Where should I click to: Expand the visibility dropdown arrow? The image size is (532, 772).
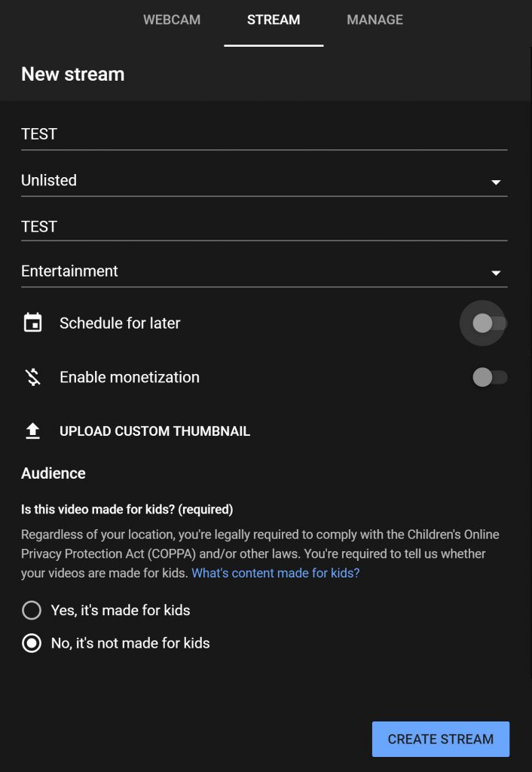point(497,181)
